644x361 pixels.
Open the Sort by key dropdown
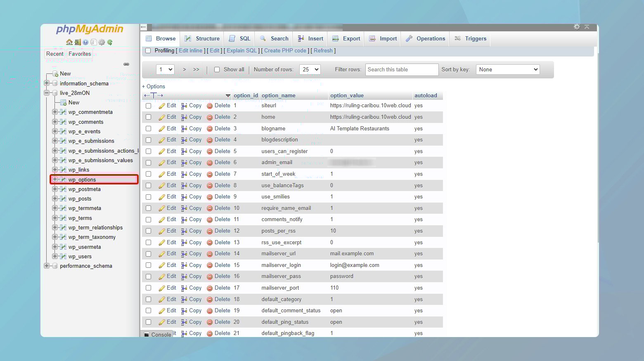pos(508,70)
